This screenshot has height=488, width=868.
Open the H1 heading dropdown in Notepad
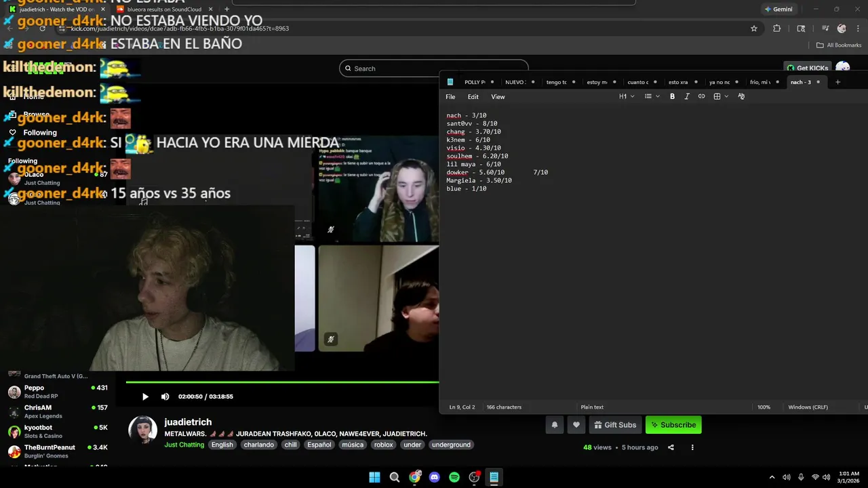point(627,96)
